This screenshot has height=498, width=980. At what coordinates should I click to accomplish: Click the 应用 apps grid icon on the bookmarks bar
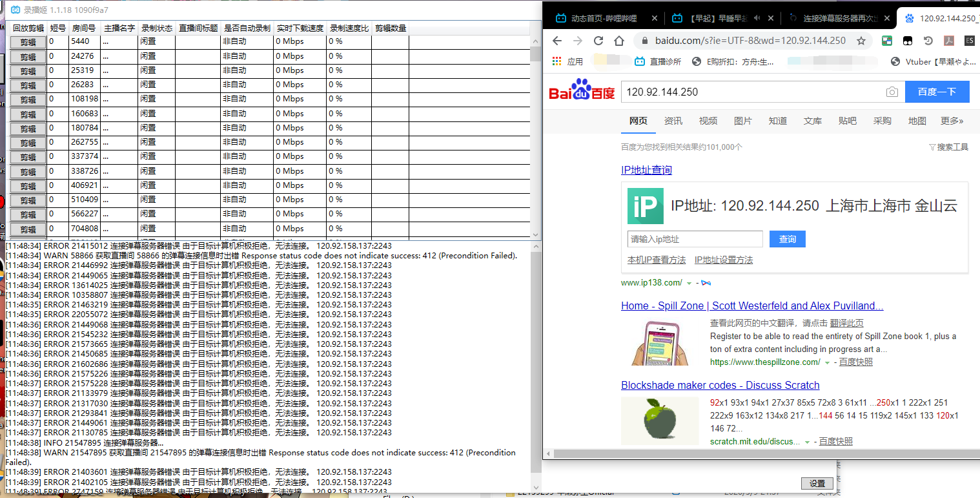pos(557,61)
